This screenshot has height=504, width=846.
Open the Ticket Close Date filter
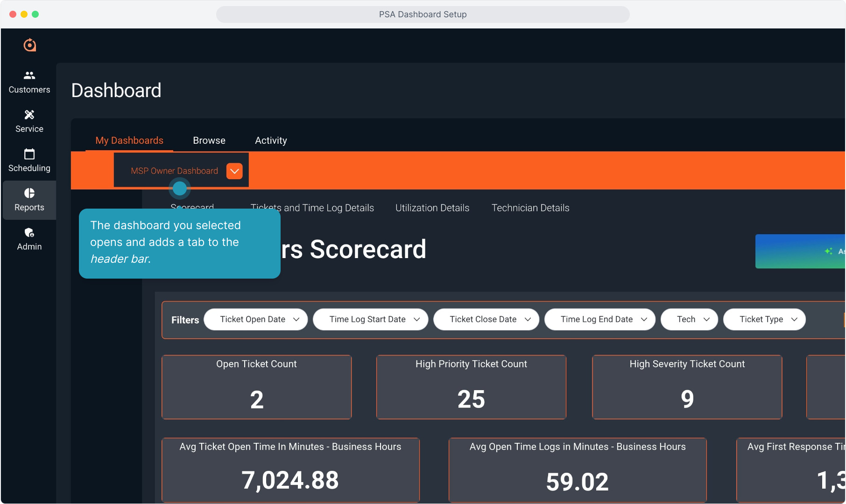tap(486, 319)
